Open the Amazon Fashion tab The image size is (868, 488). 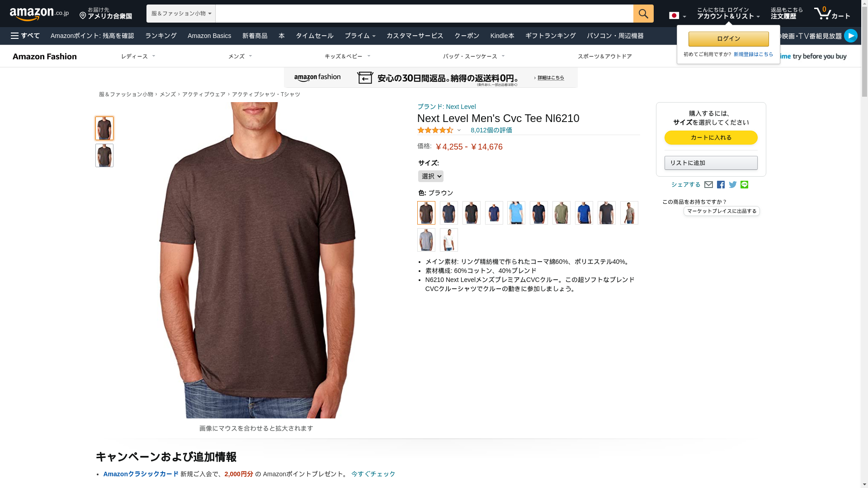pyautogui.click(x=44, y=56)
